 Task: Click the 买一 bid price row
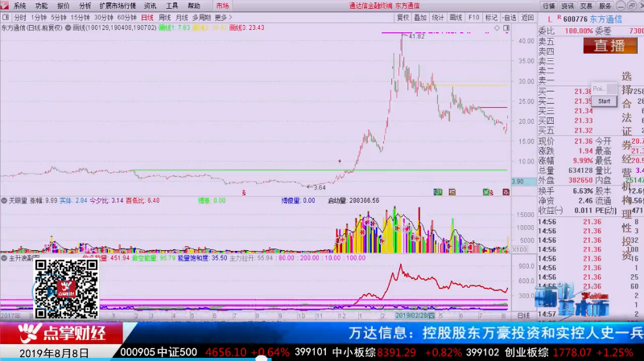tap(590, 92)
